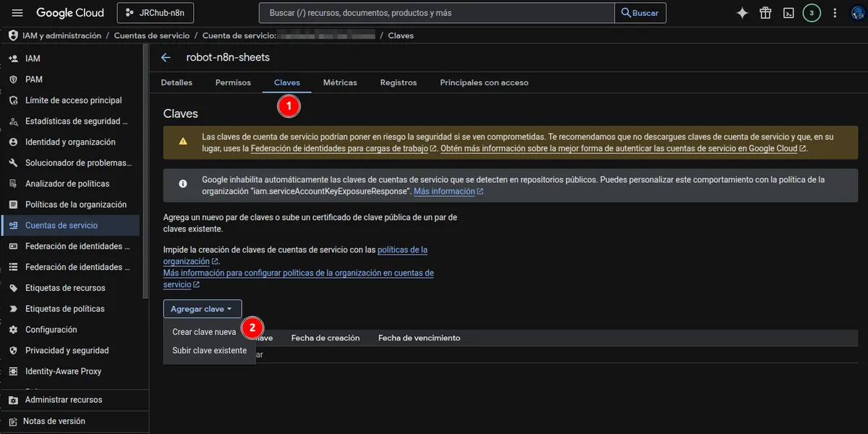Screen dimensions: 868x434
Task: Click the Estadísticas de seguridad sidebar icon
Action: click(13, 122)
